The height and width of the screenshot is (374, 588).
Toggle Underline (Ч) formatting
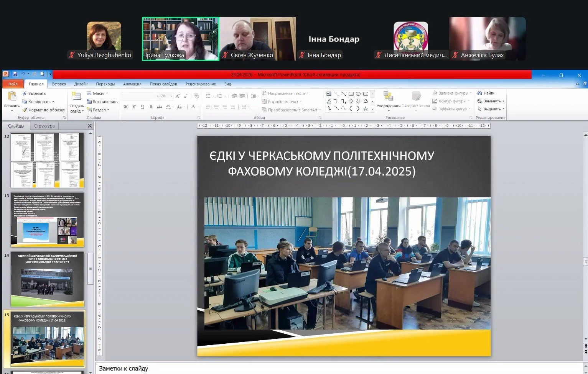click(x=142, y=107)
